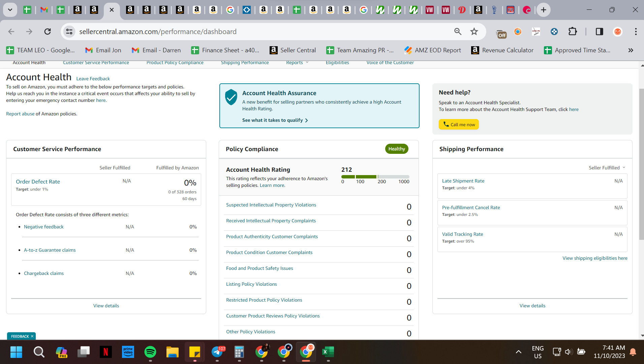Open the Finance Sheet bookmark

(225, 50)
